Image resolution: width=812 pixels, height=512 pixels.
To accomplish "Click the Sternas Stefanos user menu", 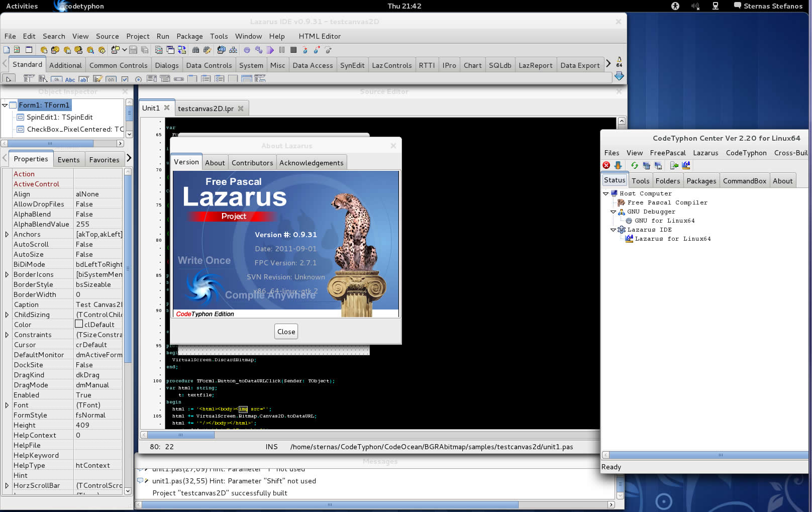I will click(768, 6).
